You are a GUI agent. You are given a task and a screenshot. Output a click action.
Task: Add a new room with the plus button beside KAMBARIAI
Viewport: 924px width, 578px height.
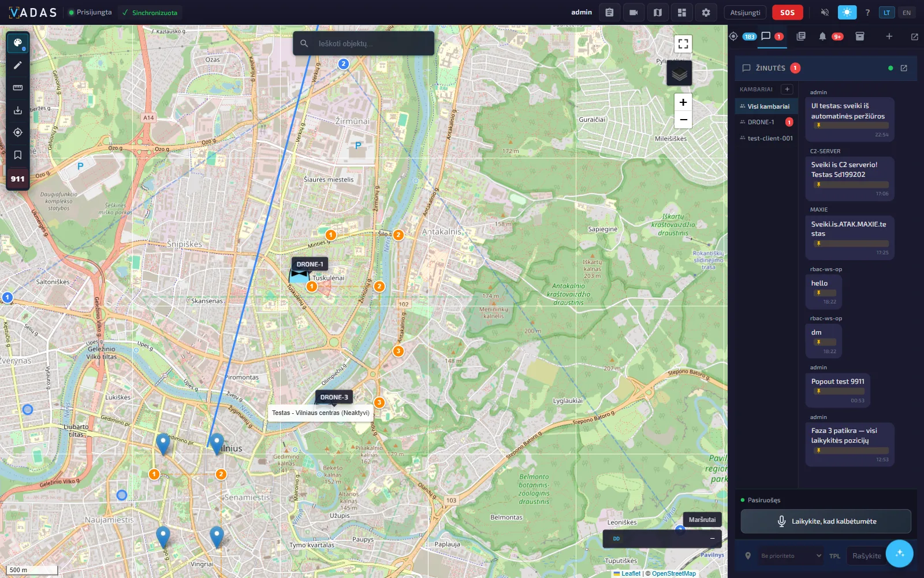[787, 89]
